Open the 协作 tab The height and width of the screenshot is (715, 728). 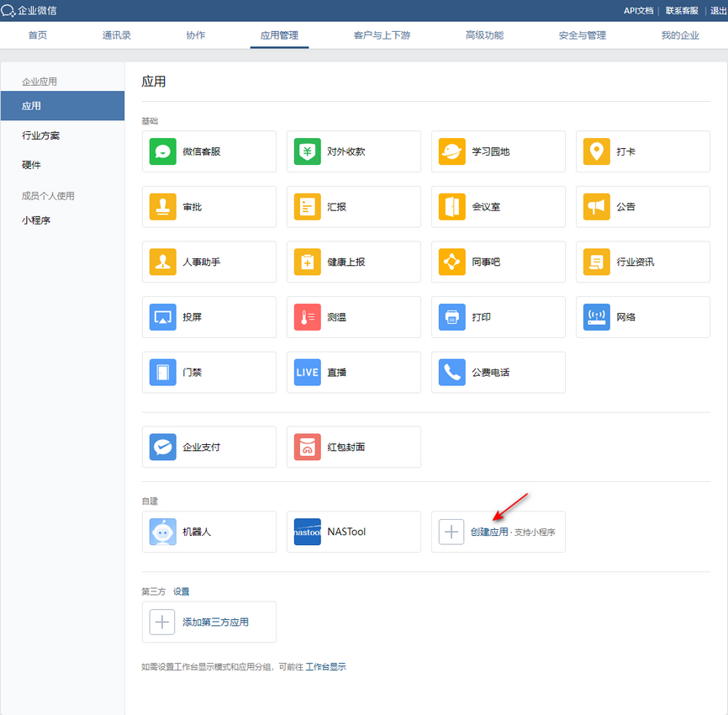point(196,35)
